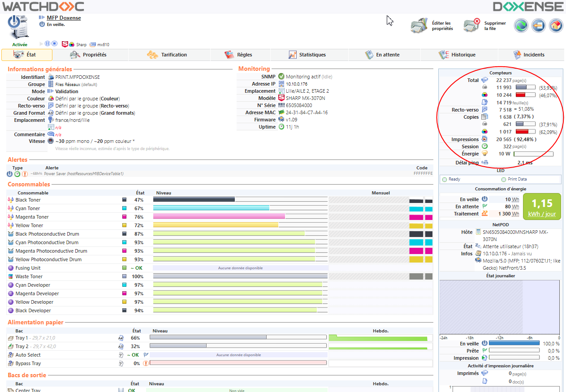566x392 pixels.
Task: Click the refresh icon in top right
Action: [x=521, y=26]
